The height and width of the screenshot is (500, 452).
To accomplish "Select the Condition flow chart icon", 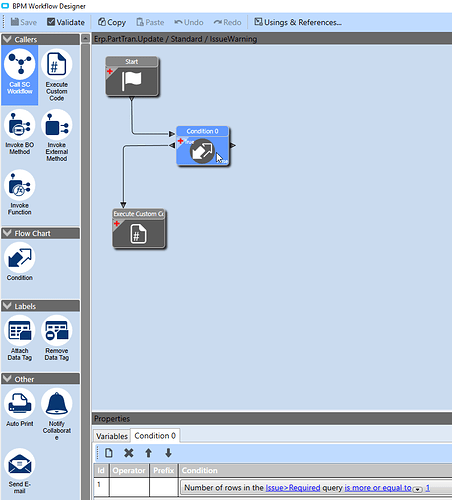I will (20, 257).
